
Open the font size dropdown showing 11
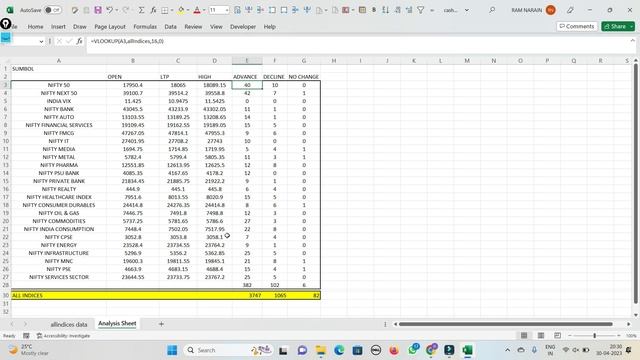click(x=227, y=10)
